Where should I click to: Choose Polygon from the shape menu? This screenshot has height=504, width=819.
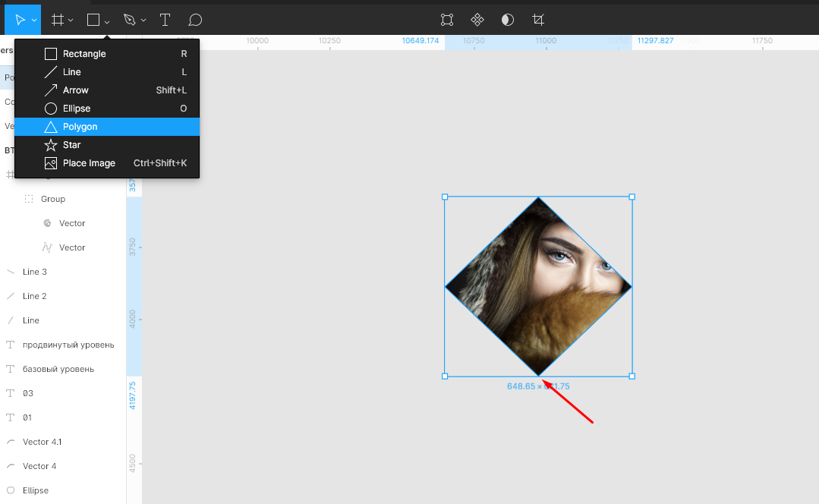[80, 127]
